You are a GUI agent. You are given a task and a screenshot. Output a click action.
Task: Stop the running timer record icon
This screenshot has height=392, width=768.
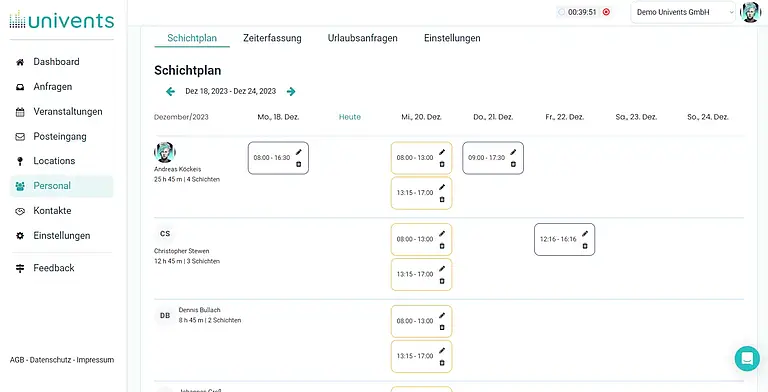(x=606, y=12)
